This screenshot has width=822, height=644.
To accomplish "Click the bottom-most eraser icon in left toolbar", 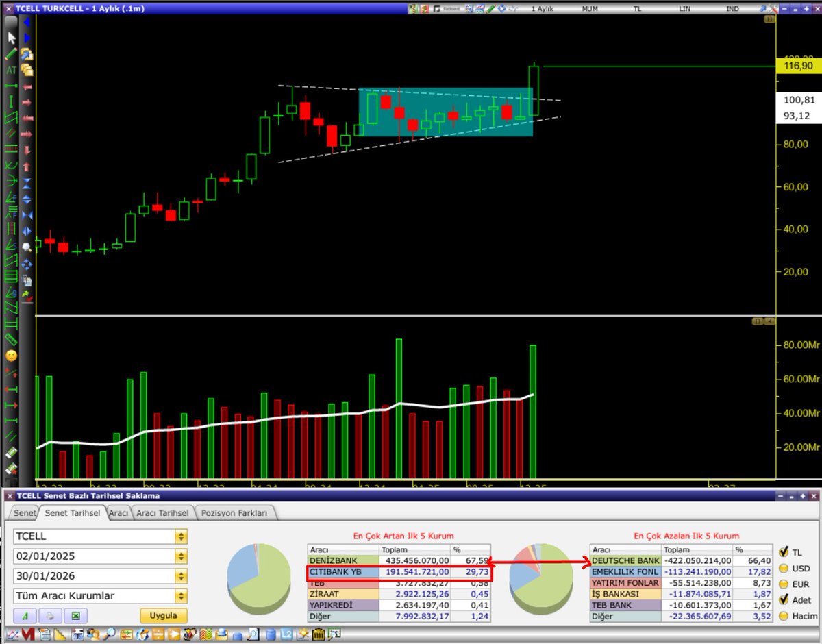I will [x=11, y=469].
